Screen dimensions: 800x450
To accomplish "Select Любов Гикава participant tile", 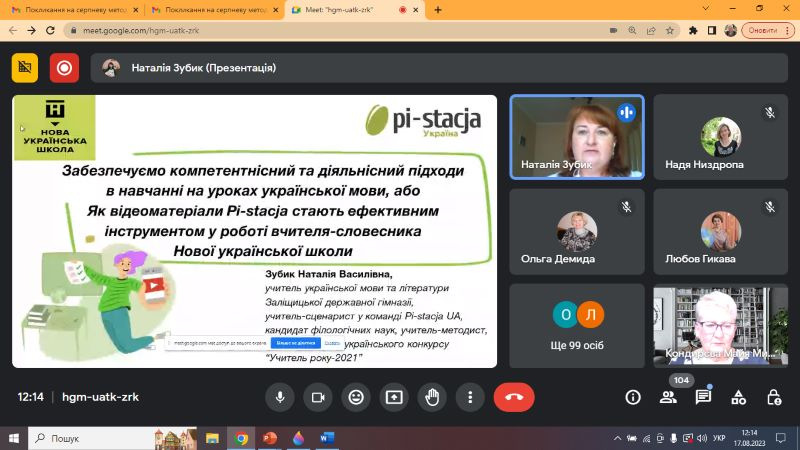I will 720,232.
